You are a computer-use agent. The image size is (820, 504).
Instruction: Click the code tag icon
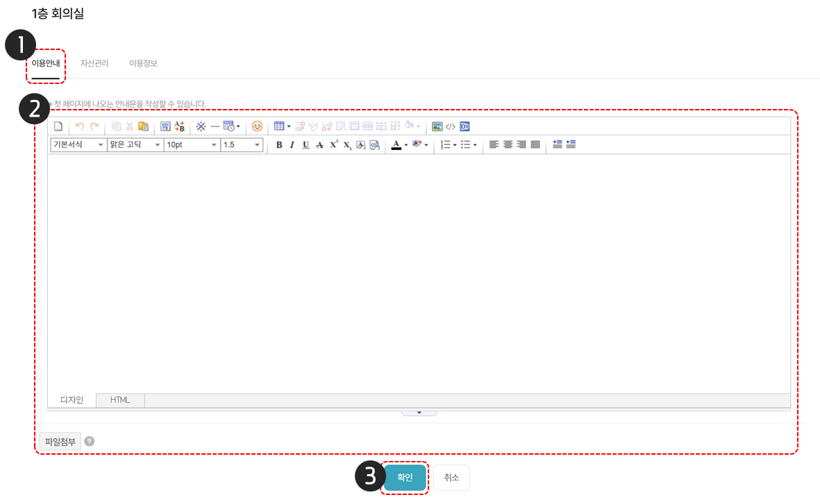click(x=450, y=126)
